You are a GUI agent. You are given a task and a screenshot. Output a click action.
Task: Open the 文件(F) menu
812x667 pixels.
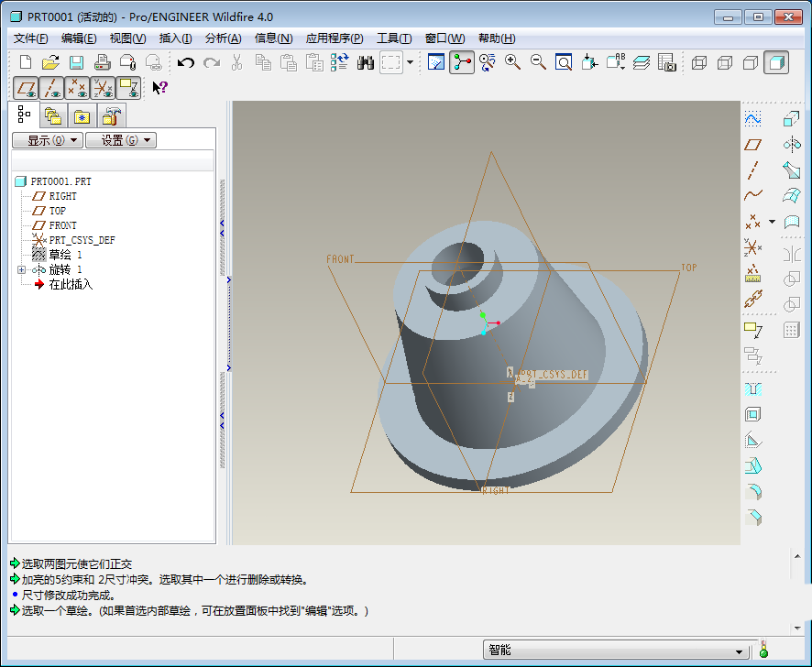30,38
